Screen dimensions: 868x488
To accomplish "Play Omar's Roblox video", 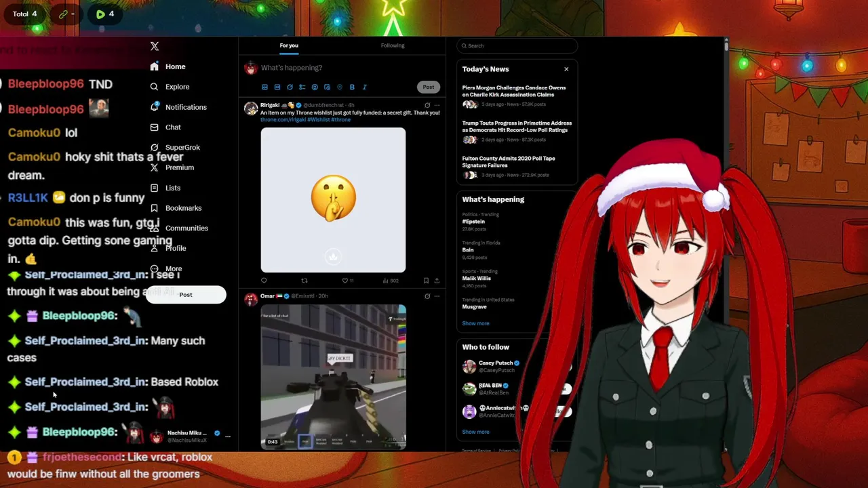I will coord(333,377).
